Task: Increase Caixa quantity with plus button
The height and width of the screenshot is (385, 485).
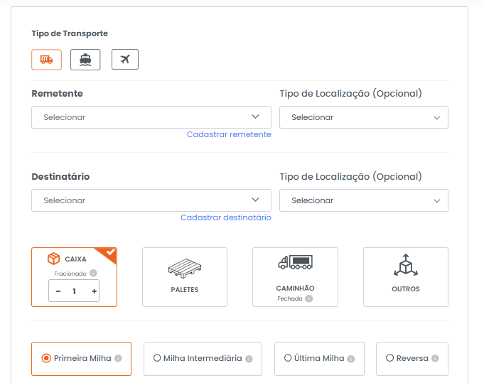Action: pyautogui.click(x=94, y=291)
